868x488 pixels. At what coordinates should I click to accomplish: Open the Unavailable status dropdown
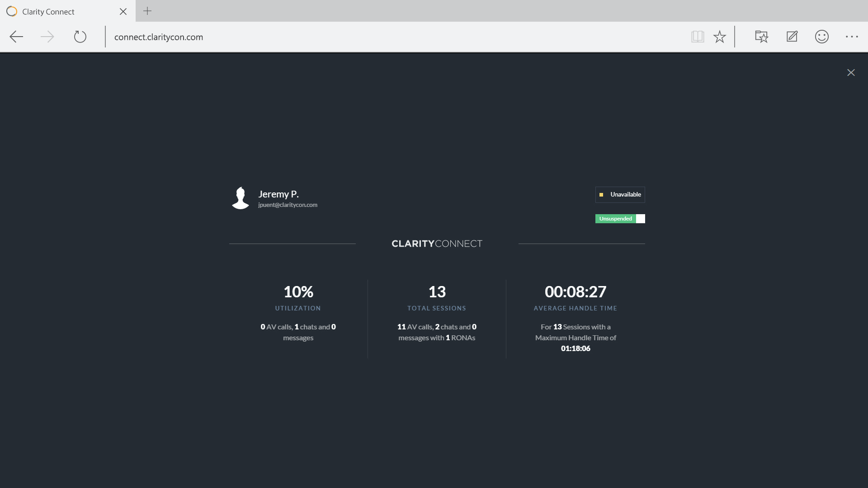[620, 195]
